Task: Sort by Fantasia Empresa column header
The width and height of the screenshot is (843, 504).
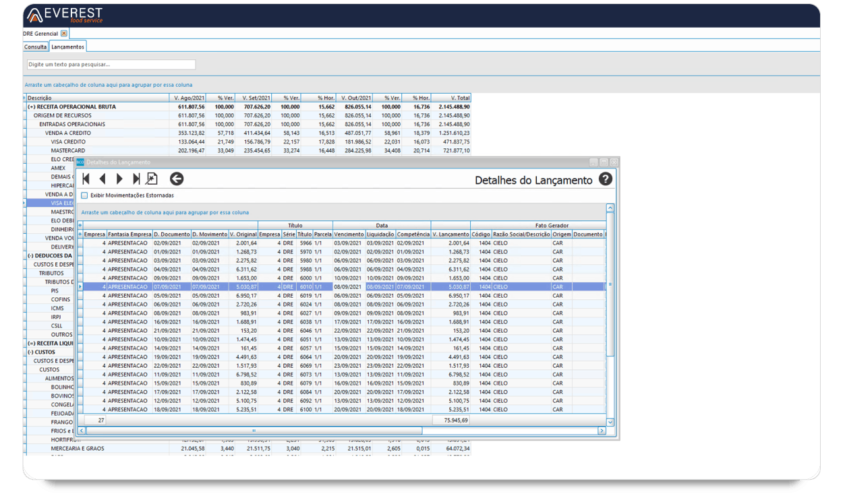Action: click(129, 234)
